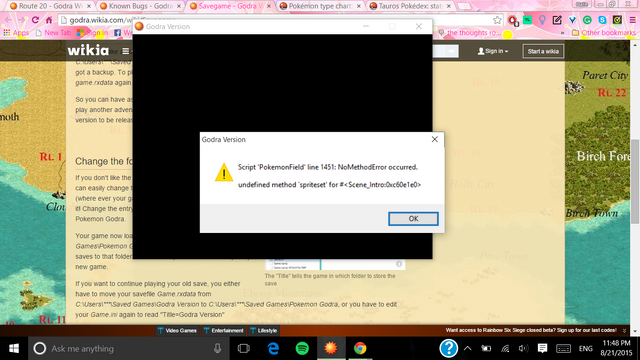This screenshot has width=640, height=360.
Task: Open the Video Games link in footer bar
Action: tap(177, 330)
